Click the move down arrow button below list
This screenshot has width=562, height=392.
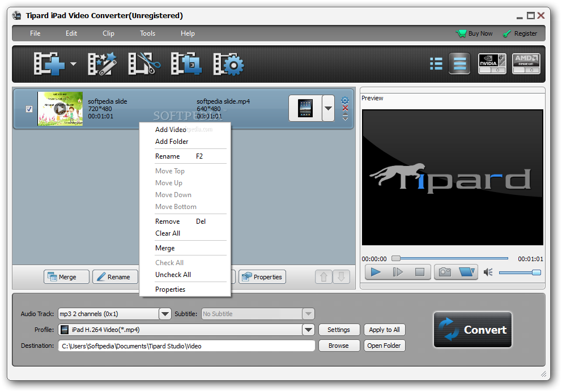coord(341,276)
